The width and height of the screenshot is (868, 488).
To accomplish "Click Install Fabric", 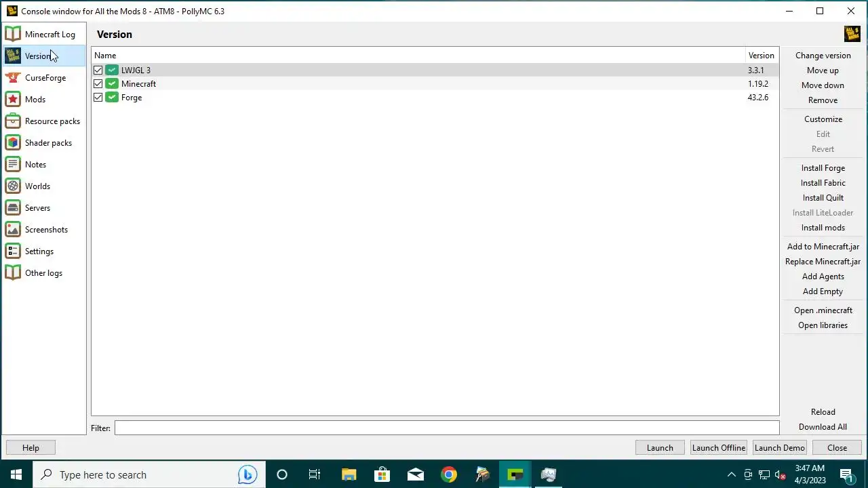I will click(x=823, y=183).
